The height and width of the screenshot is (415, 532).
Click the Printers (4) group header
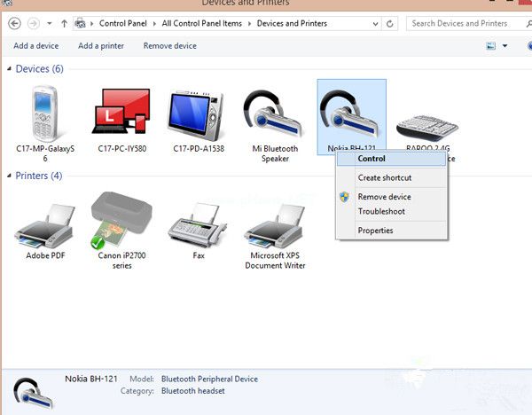click(x=39, y=176)
